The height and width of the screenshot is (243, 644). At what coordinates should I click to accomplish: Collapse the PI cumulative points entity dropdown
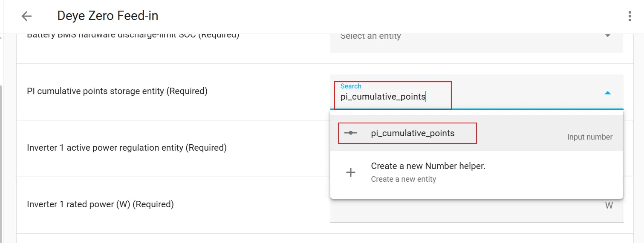[x=608, y=92]
